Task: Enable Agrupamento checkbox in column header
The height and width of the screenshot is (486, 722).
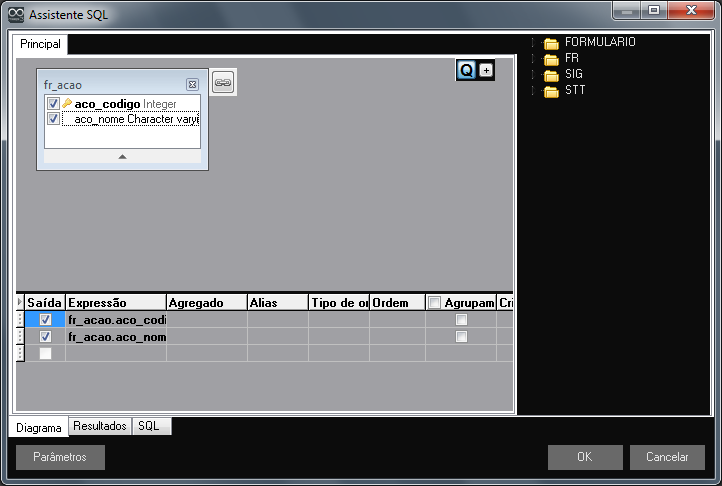Action: (x=435, y=303)
